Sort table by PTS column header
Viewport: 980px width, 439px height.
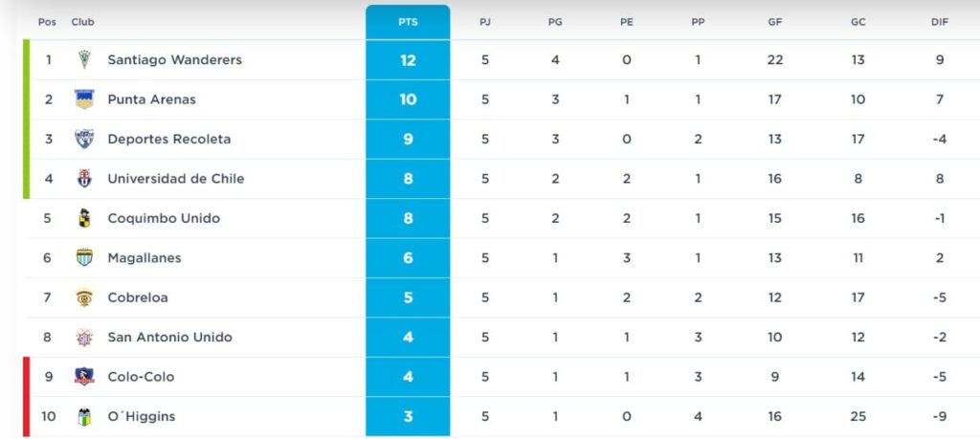(408, 22)
